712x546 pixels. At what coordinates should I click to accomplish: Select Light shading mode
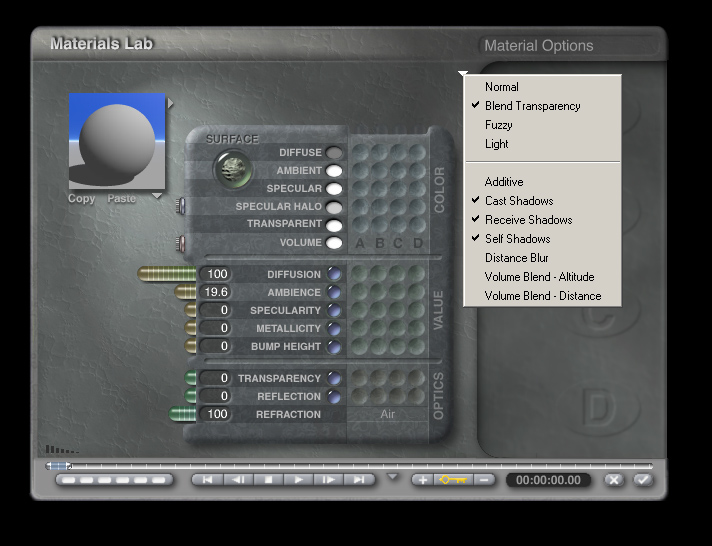543,144
